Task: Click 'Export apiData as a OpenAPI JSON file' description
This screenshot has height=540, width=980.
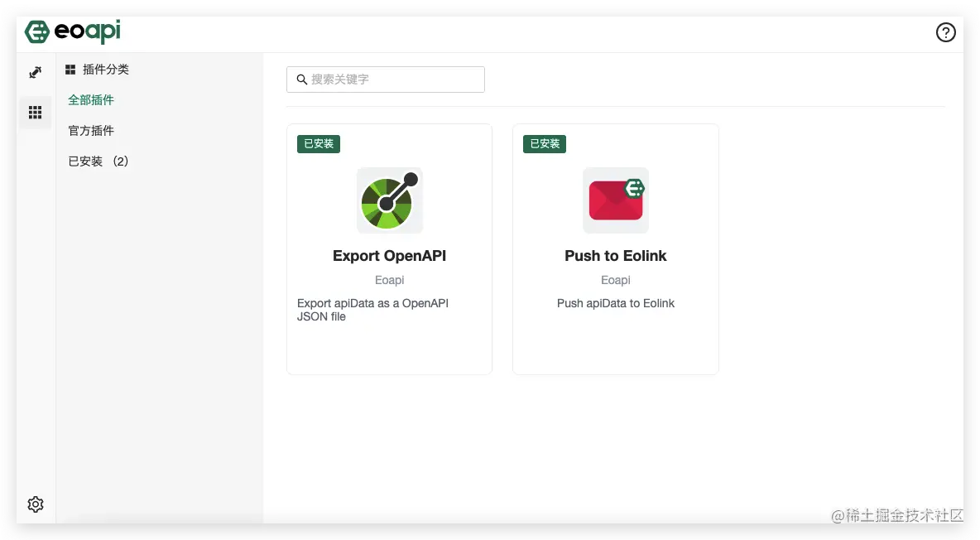Action: pos(373,310)
